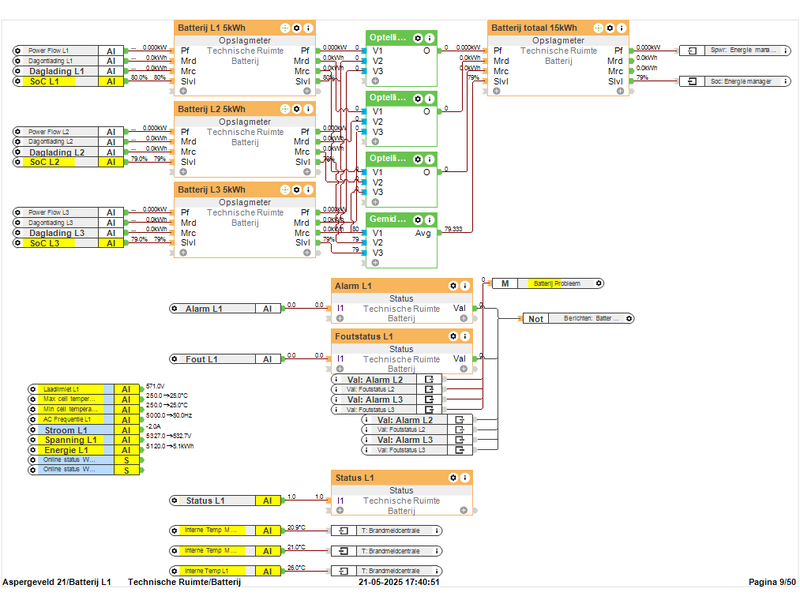Click the Aspergeveld 21/Batterij L1 footer text
The width and height of the screenshot is (800, 600).
57,582
